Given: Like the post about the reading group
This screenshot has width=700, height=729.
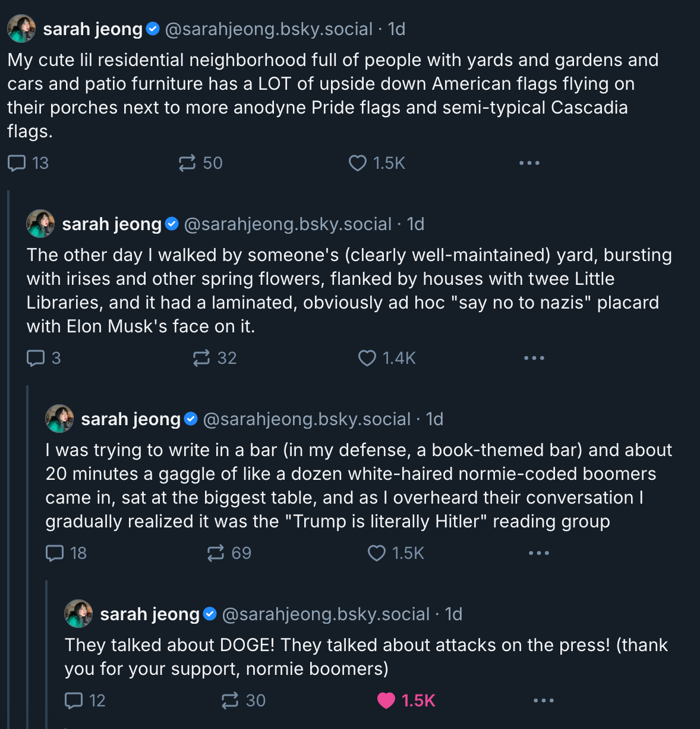Looking at the screenshot, I should pyautogui.click(x=377, y=553).
